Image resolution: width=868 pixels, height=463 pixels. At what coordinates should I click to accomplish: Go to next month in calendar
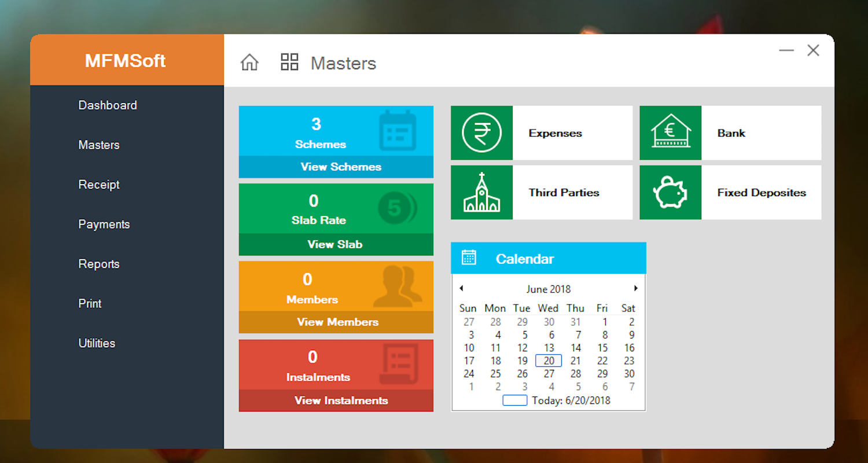click(x=635, y=288)
